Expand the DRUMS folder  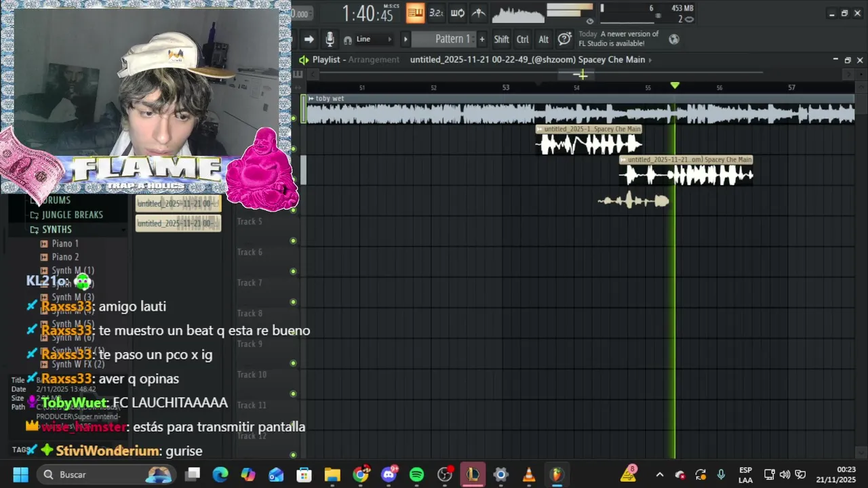tap(57, 200)
